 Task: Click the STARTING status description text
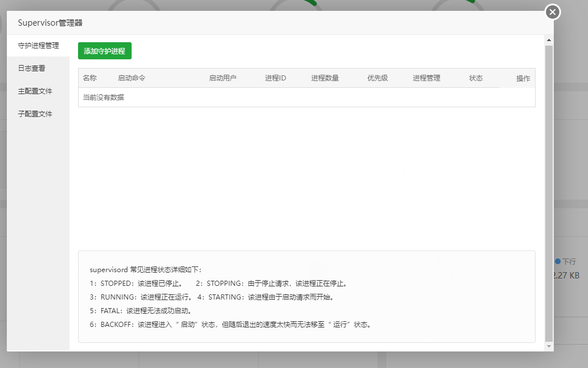(266, 297)
